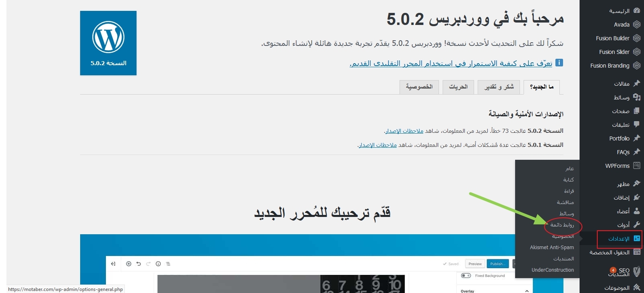The height and width of the screenshot is (293, 644).
Task: Switch to the ما الجديد؟ tab
Action: (542, 87)
